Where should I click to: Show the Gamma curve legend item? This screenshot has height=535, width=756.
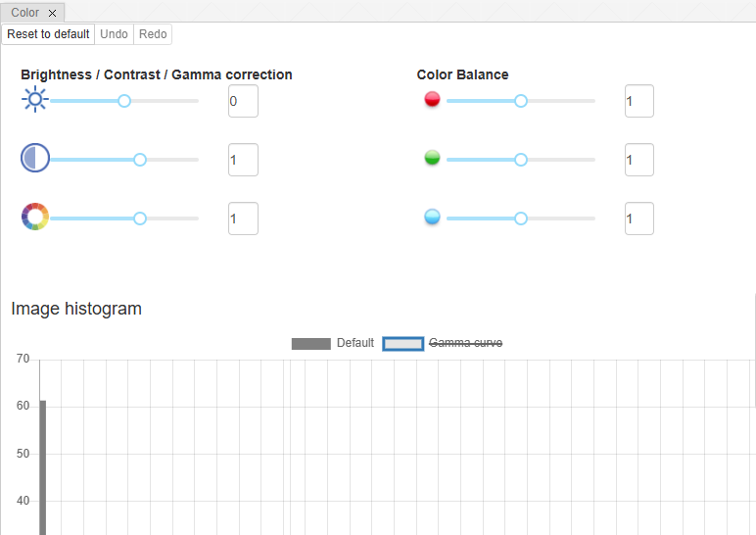point(443,343)
